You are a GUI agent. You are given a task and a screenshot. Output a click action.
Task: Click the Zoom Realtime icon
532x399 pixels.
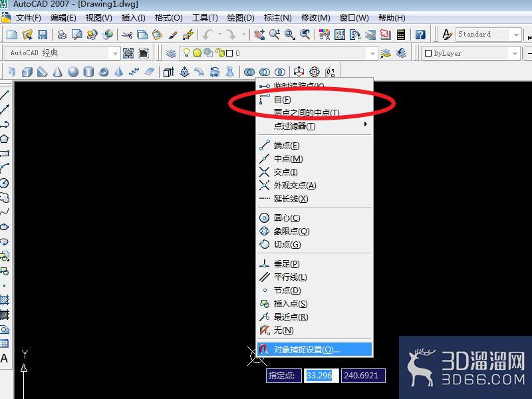[x=275, y=35]
